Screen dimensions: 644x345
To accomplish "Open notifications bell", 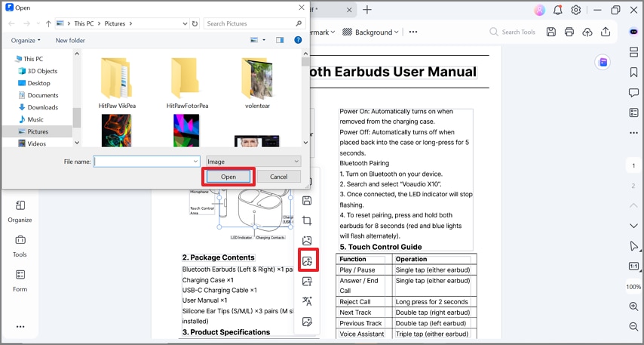I will pos(557,10).
